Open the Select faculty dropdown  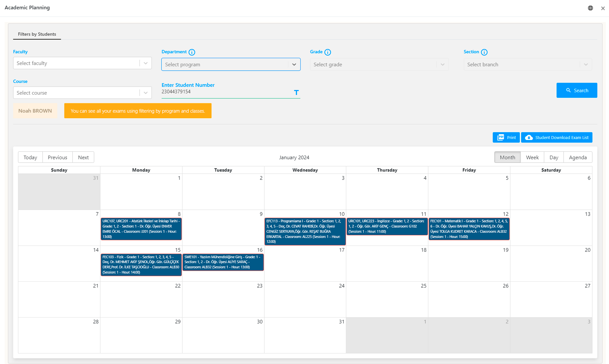click(82, 63)
